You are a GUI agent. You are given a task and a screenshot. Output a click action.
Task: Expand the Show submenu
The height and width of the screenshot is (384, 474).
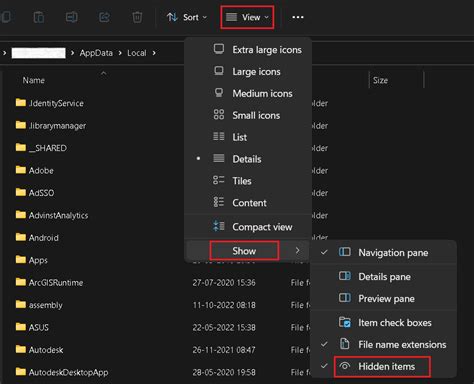pos(248,251)
